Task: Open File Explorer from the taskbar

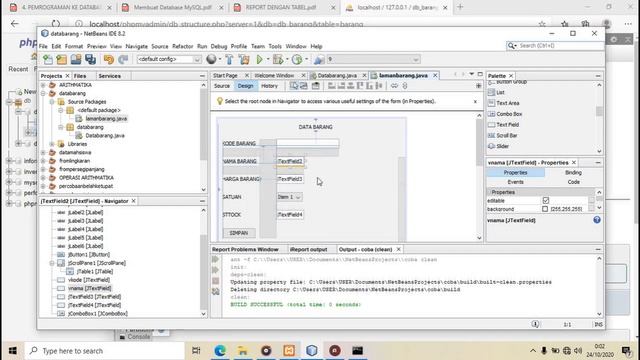Action: pos(243,351)
